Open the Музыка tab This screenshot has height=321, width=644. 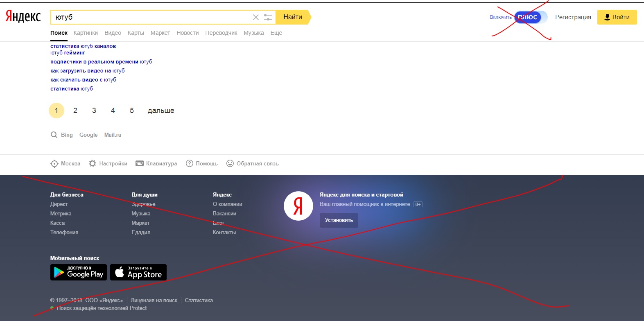click(x=254, y=33)
